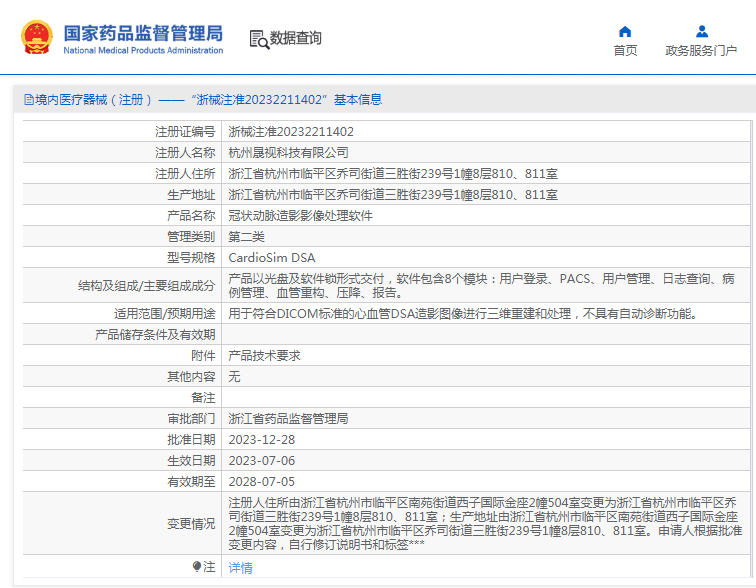This screenshot has width=756, height=588.
Task: Click 批准日期 row label
Action: point(191,440)
